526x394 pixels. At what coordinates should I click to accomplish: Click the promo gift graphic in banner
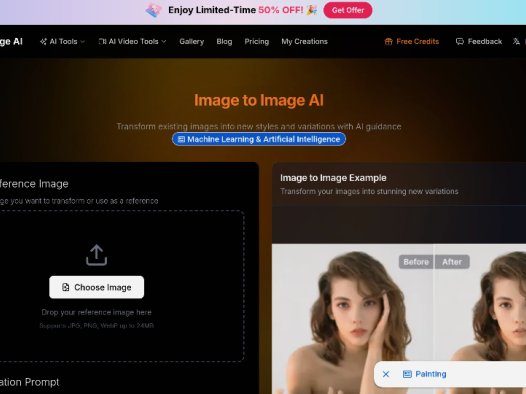click(x=154, y=10)
